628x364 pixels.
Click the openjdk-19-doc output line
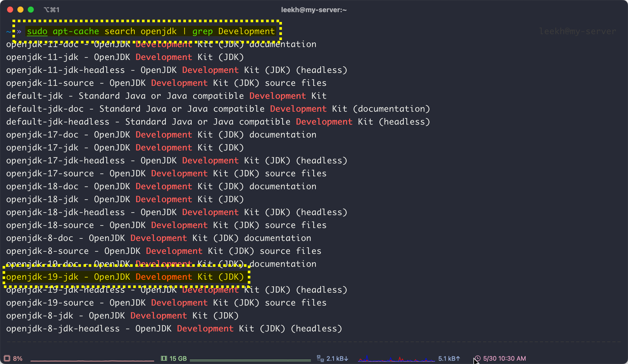click(x=161, y=264)
